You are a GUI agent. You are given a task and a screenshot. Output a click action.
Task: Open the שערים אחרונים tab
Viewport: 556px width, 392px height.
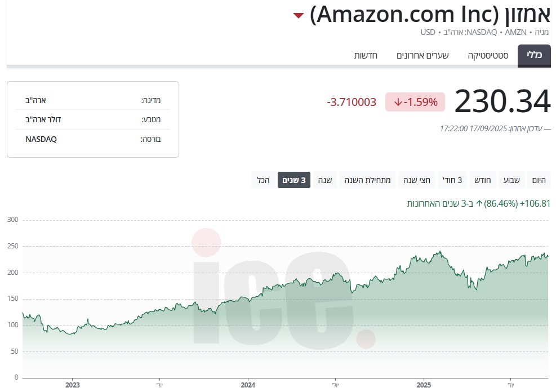click(x=422, y=56)
